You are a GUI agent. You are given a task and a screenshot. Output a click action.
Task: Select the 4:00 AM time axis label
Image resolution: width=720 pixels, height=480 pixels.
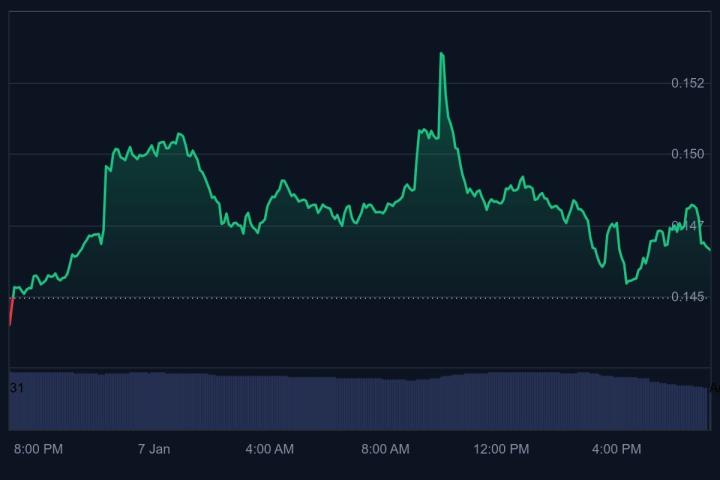(x=270, y=449)
